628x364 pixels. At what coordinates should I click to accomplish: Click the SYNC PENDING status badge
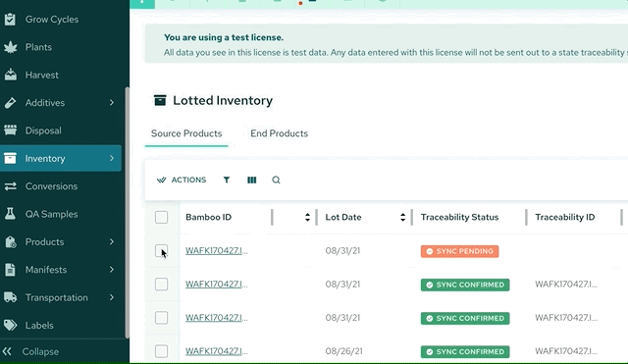[459, 251]
